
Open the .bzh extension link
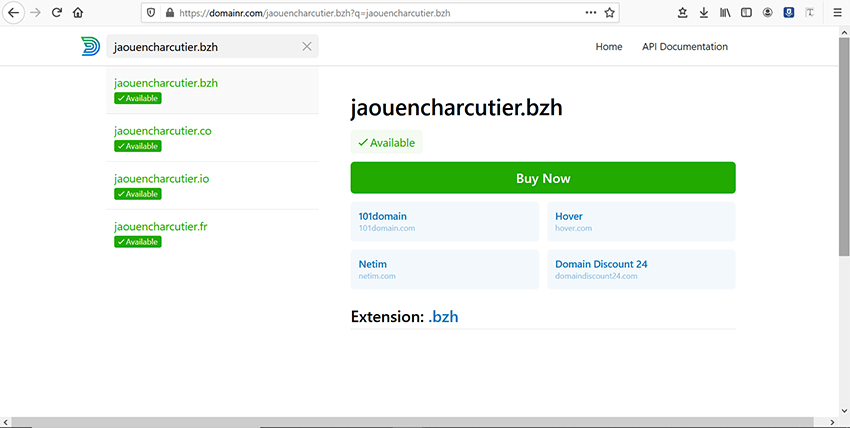coord(443,316)
